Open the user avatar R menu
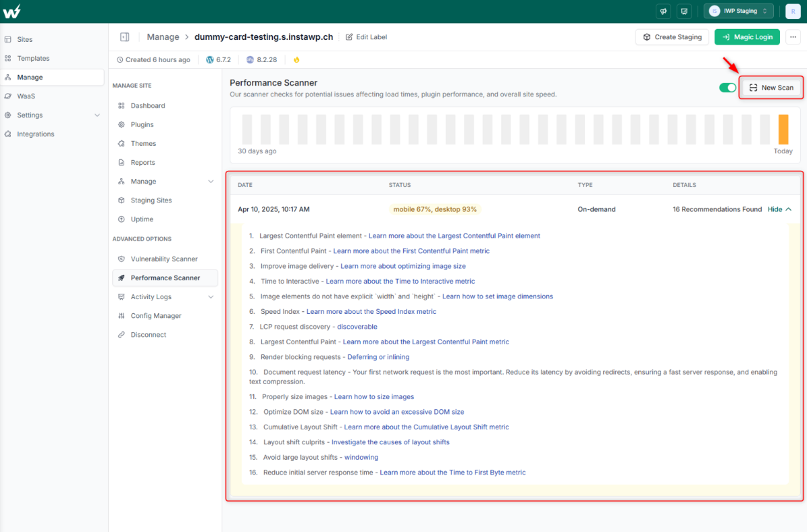The height and width of the screenshot is (532, 807). tap(793, 11)
